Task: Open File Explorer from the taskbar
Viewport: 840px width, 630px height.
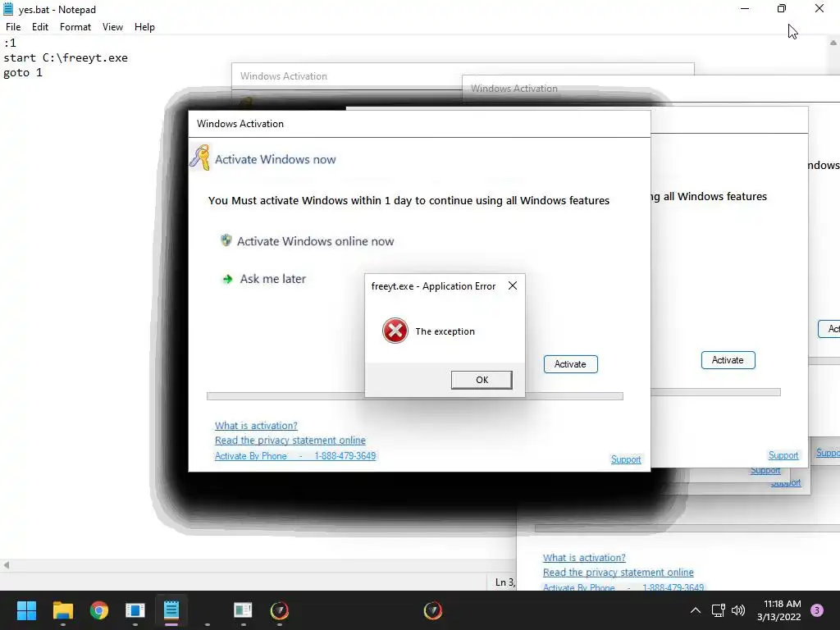Action: click(62, 610)
